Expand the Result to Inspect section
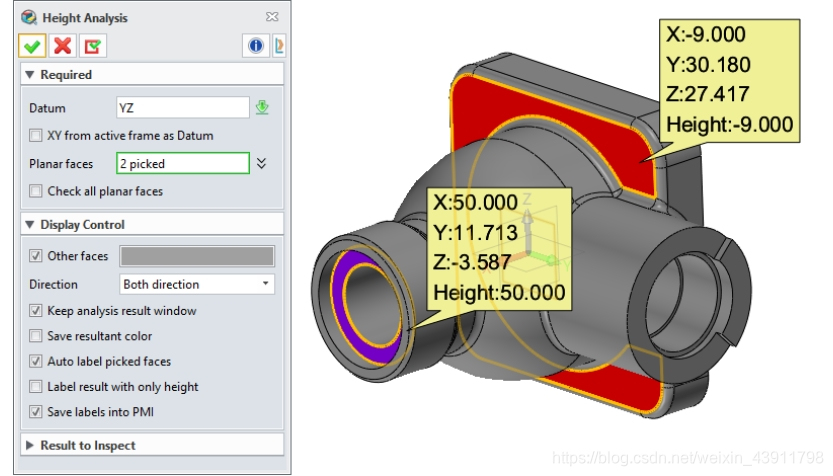 pos(30,445)
